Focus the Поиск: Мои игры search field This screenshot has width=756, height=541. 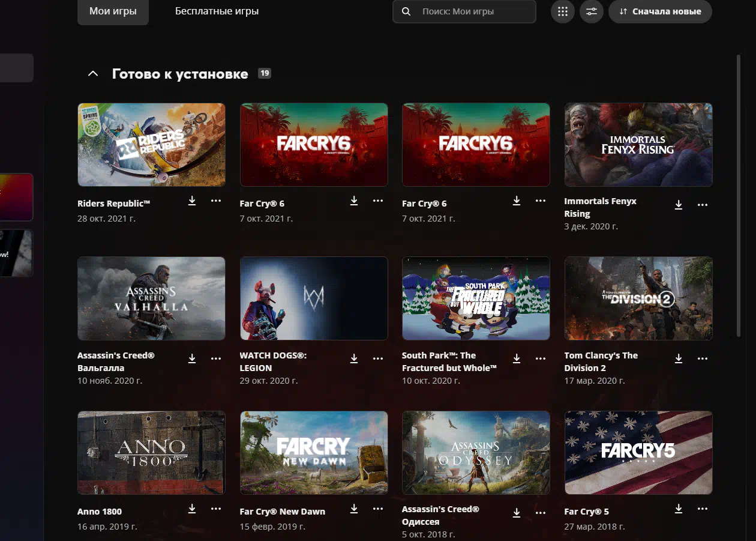click(464, 11)
